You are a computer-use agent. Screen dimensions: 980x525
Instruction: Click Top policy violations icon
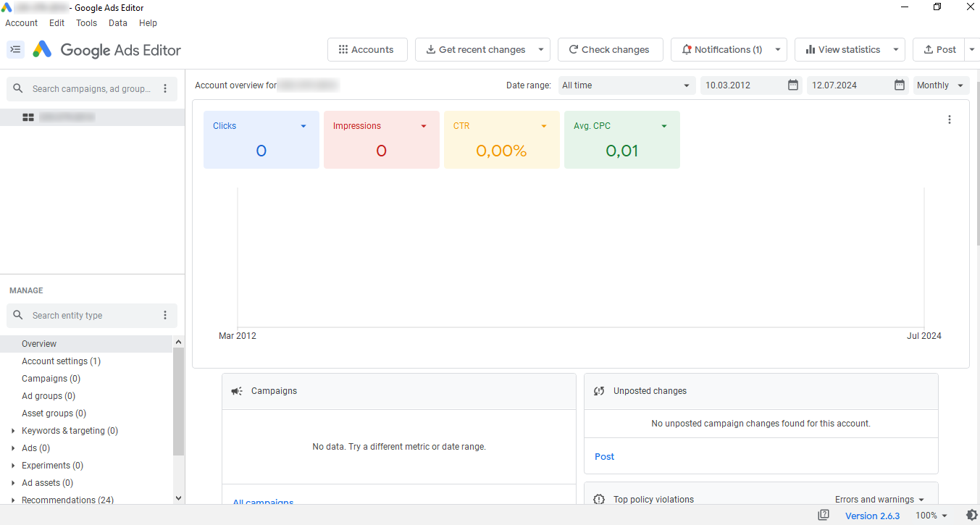click(x=599, y=500)
